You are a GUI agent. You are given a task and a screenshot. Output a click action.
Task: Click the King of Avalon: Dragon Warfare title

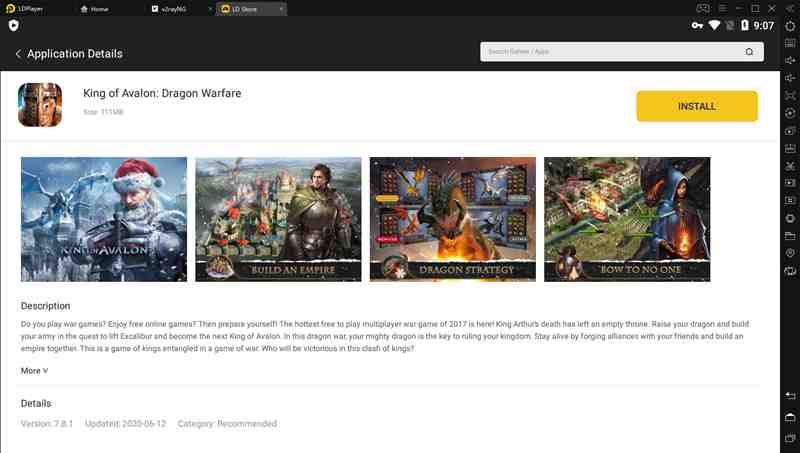(162, 93)
